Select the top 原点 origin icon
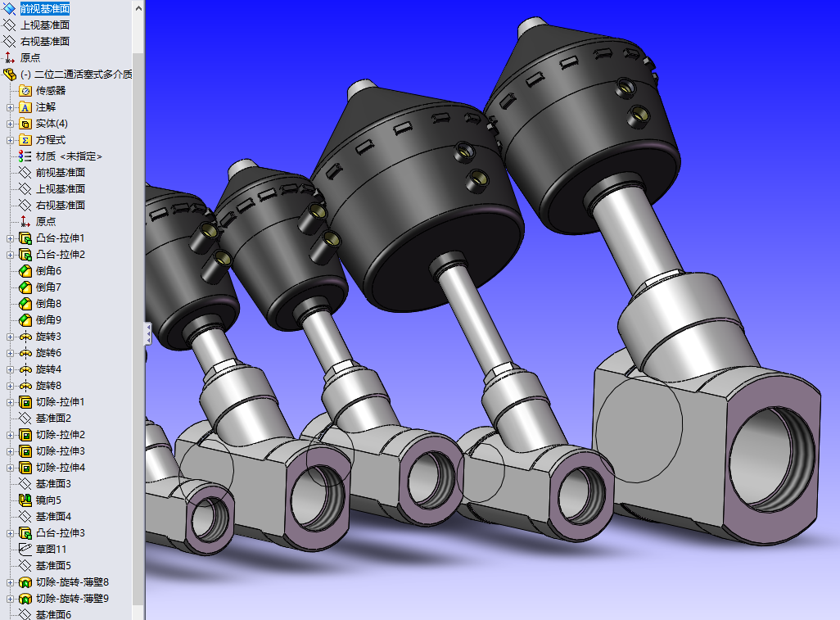840x620 pixels. (10, 58)
